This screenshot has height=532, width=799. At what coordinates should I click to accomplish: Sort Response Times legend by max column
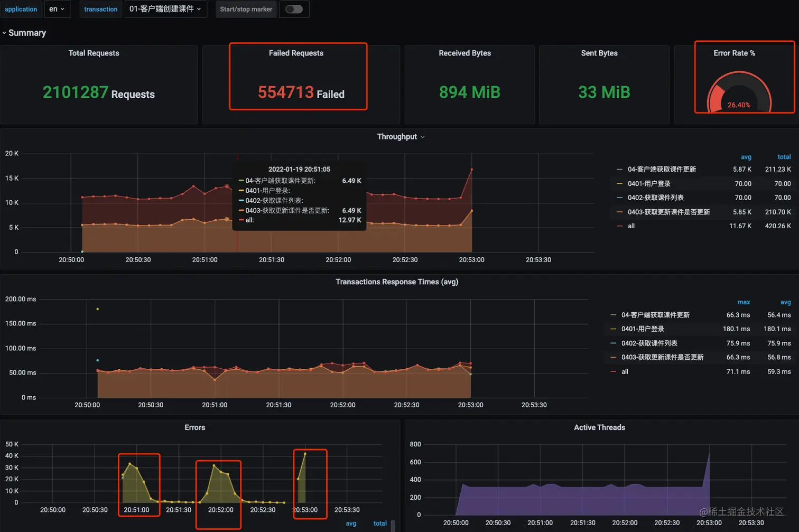pyautogui.click(x=744, y=302)
